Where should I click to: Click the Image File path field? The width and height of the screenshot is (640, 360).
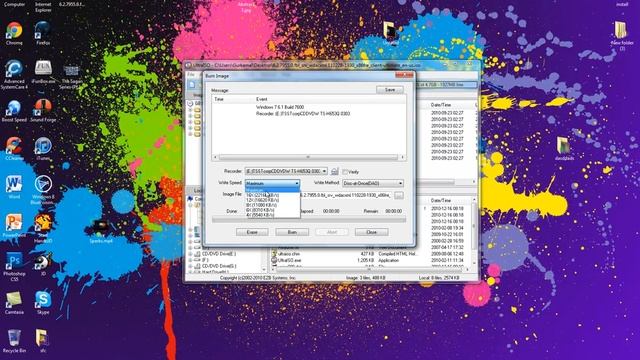[x=346, y=196]
